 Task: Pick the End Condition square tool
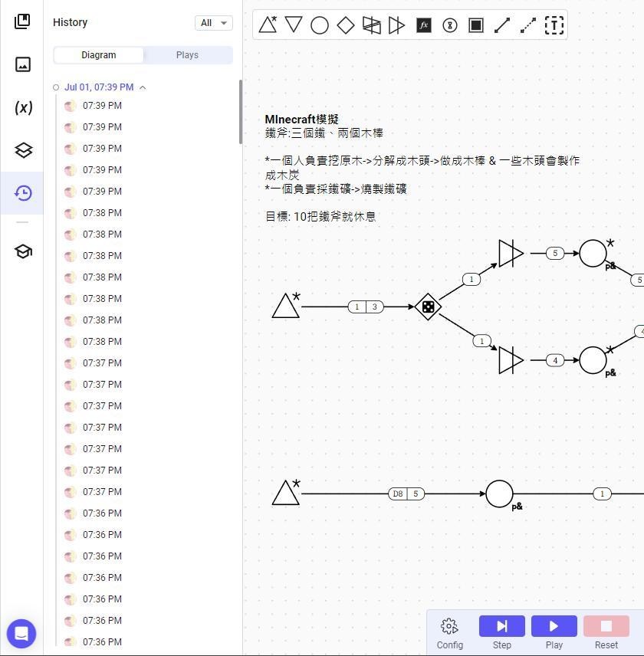(x=476, y=25)
